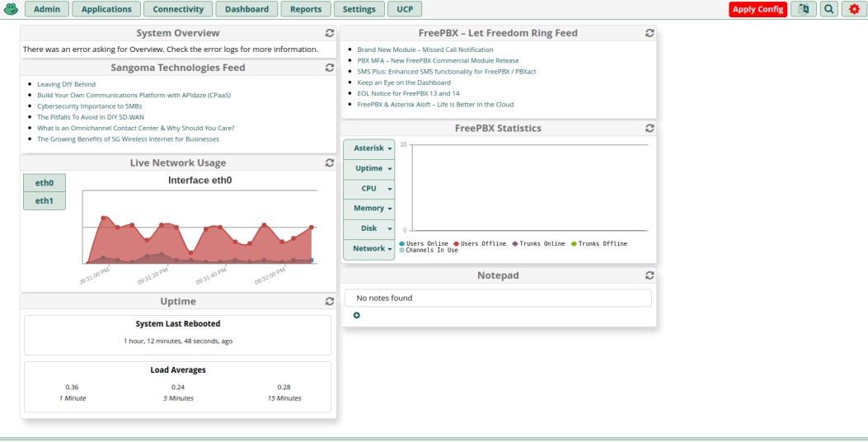
Task: Open the Reports menu
Action: click(306, 9)
